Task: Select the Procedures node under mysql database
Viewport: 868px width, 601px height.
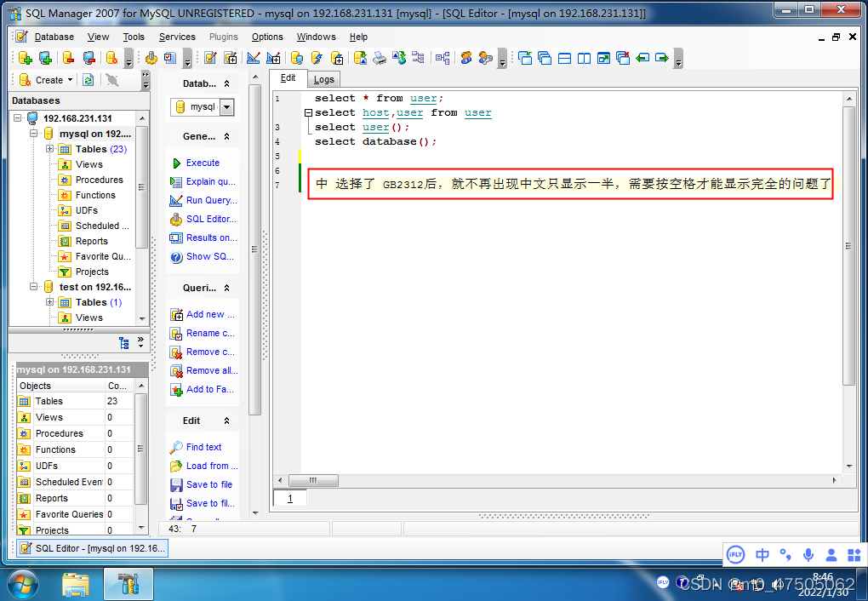Action: pos(99,180)
